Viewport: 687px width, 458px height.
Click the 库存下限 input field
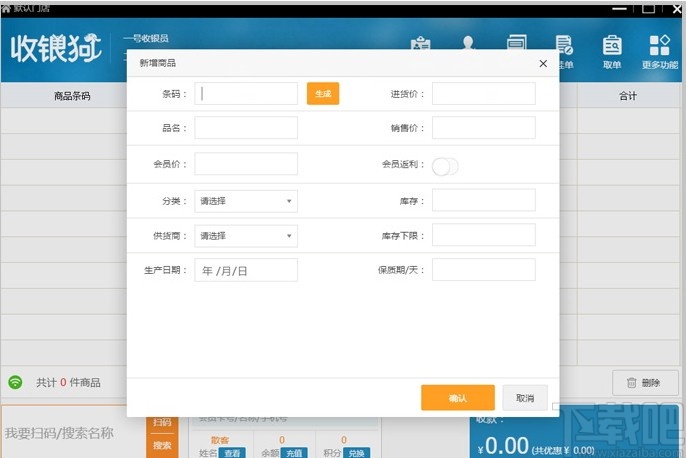tap(484, 234)
